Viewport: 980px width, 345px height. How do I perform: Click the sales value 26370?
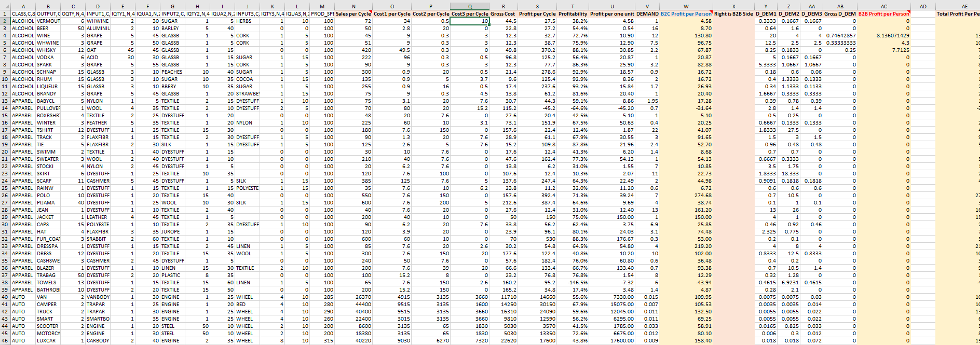click(x=353, y=297)
